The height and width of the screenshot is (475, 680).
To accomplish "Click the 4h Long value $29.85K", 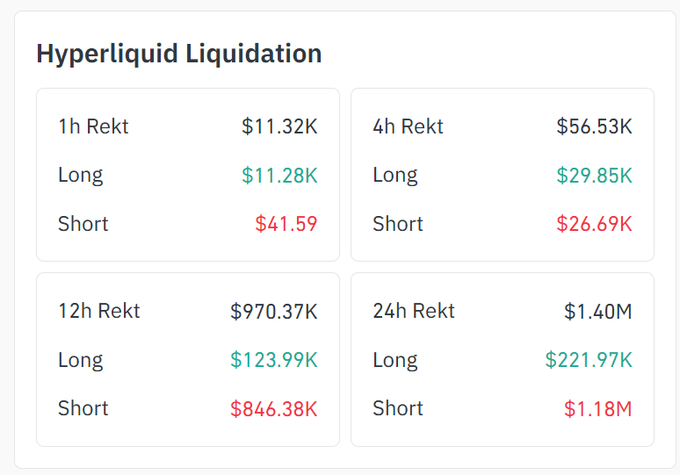I will [594, 176].
